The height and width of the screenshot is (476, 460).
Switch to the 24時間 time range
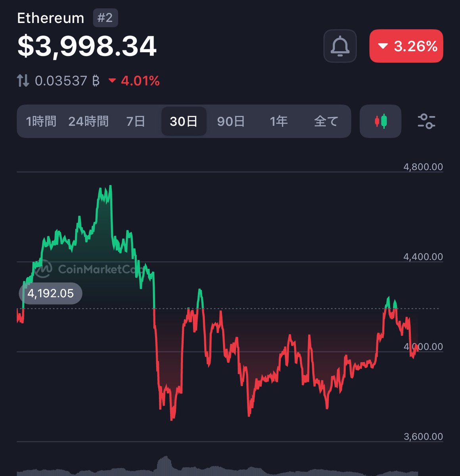[89, 122]
